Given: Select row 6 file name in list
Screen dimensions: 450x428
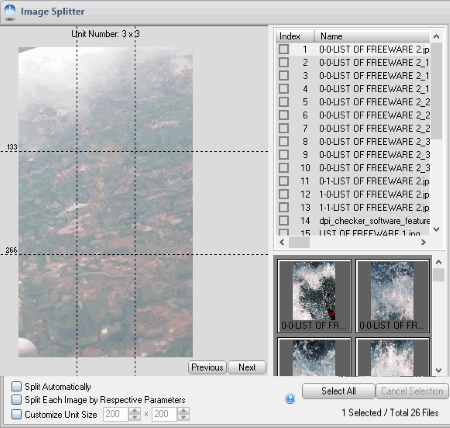Looking at the screenshot, I should click(374, 115).
